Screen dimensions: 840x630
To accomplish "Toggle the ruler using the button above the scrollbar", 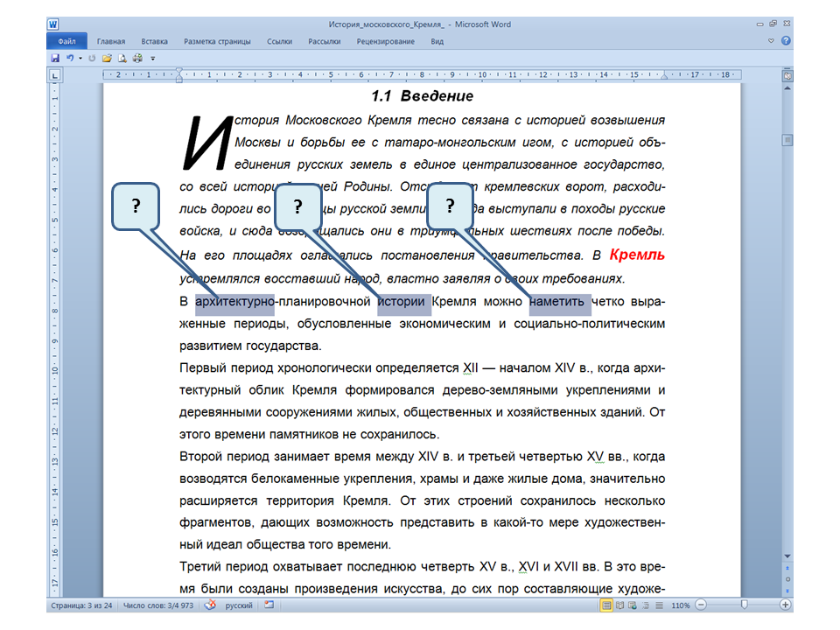I will pos(787,76).
